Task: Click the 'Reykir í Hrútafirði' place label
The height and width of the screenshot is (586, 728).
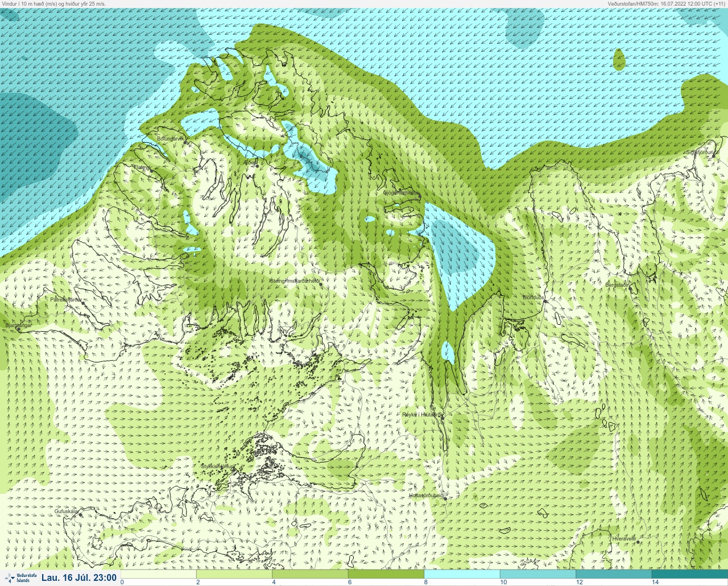Action: [x=422, y=415]
